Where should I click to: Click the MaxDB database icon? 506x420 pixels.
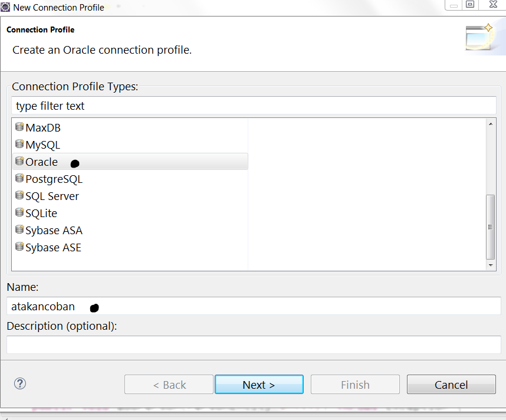click(x=19, y=127)
